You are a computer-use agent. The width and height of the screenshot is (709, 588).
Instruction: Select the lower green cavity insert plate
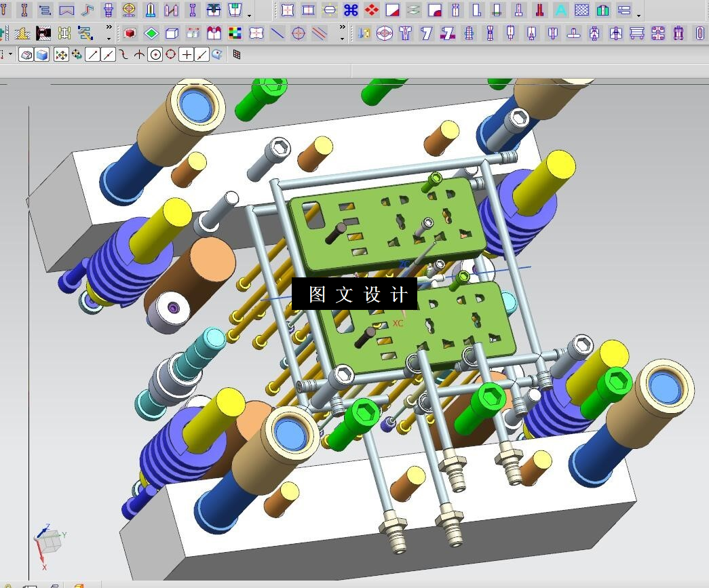coord(417,328)
